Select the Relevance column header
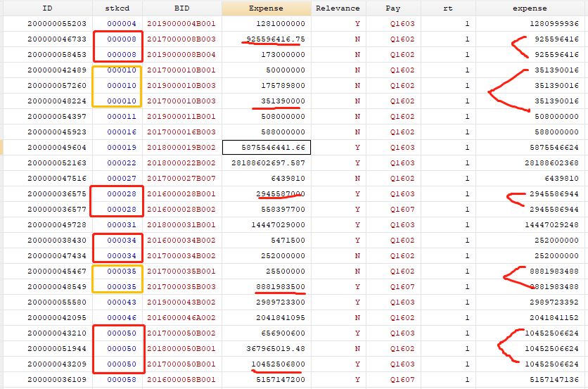This screenshot has width=588, height=389. [338, 8]
